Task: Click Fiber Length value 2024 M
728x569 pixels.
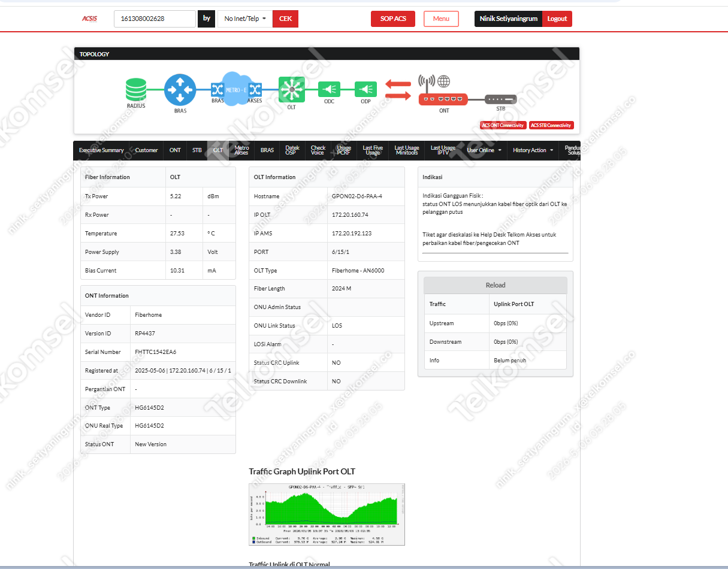Action: point(342,289)
